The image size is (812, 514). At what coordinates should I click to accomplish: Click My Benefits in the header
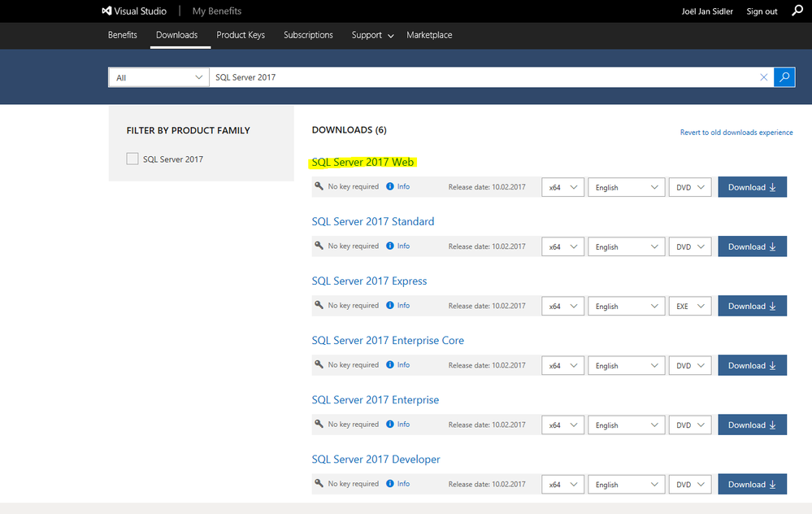pos(217,11)
